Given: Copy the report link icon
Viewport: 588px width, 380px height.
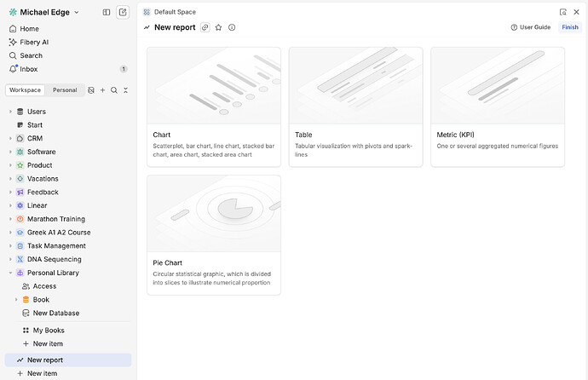Looking at the screenshot, I should click(205, 27).
